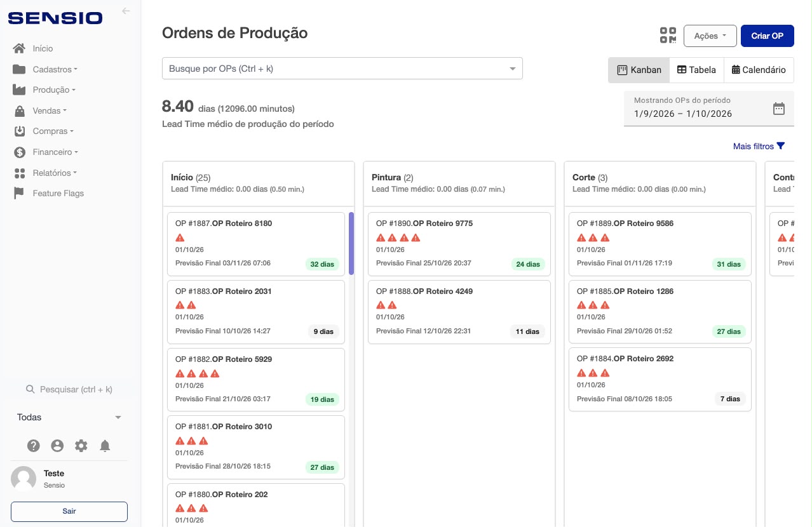Viewport: 812px width, 527px height.
Task: Click first warning icon on OP #1890
Action: [x=381, y=237]
